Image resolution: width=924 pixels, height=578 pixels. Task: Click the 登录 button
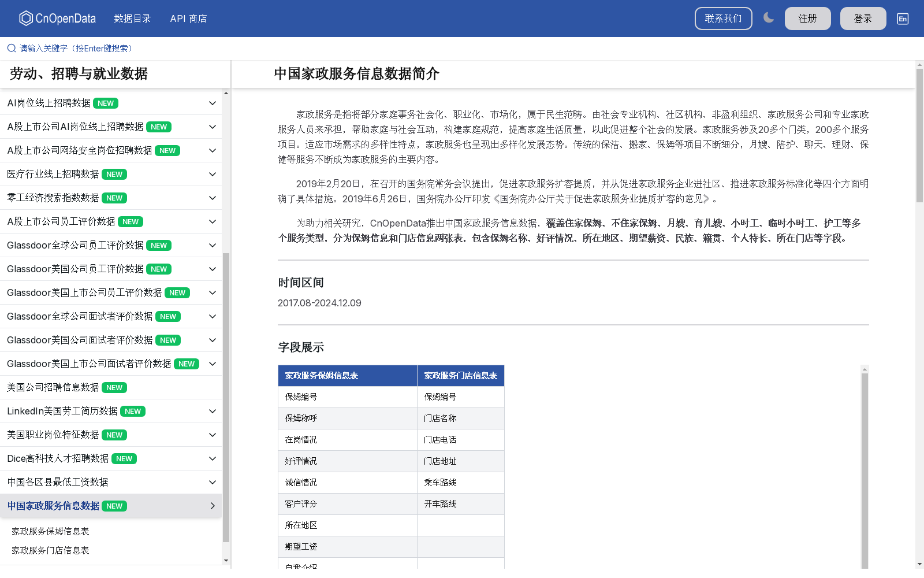pos(862,18)
